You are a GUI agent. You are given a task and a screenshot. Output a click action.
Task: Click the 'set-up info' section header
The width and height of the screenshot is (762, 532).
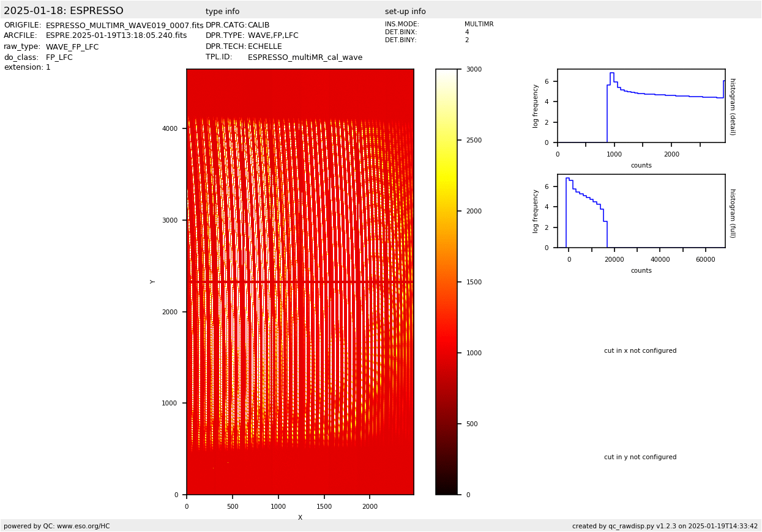[x=405, y=12]
